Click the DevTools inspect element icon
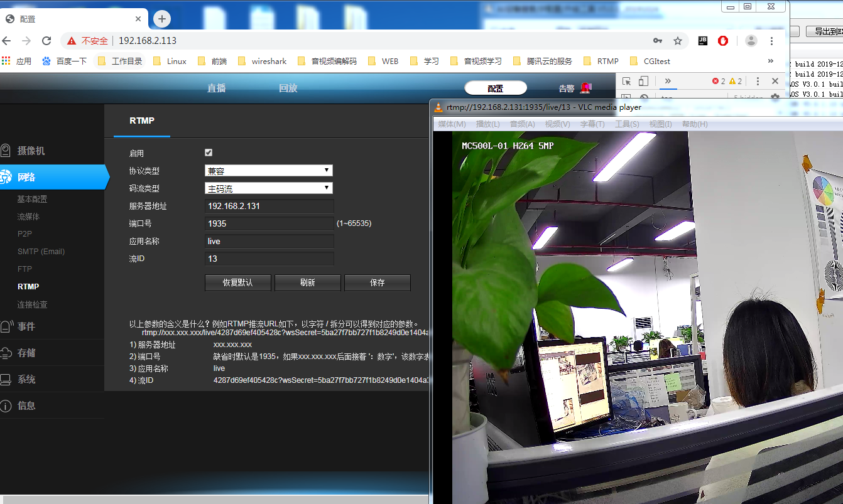 click(626, 82)
